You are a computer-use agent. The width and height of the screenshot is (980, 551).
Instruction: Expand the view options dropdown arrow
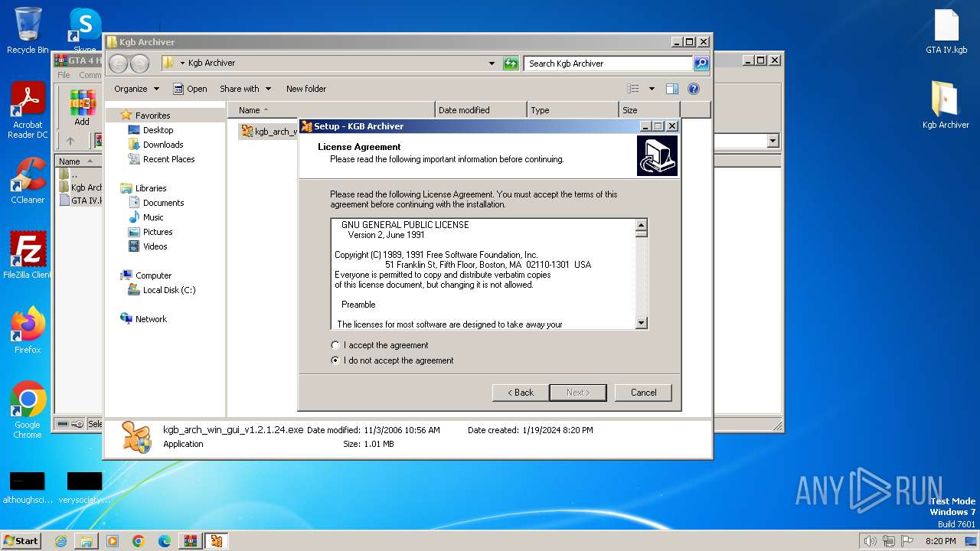pyautogui.click(x=652, y=89)
